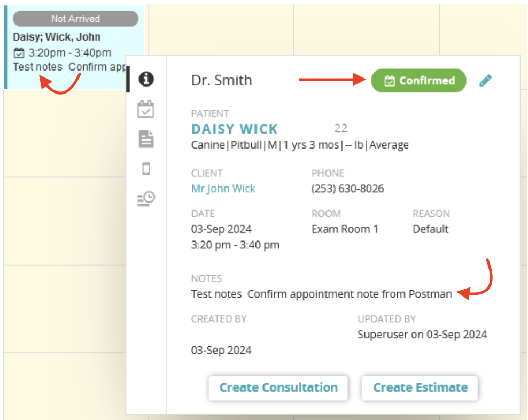The width and height of the screenshot is (528, 420).
Task: Click the patient number 22
Action: (341, 128)
